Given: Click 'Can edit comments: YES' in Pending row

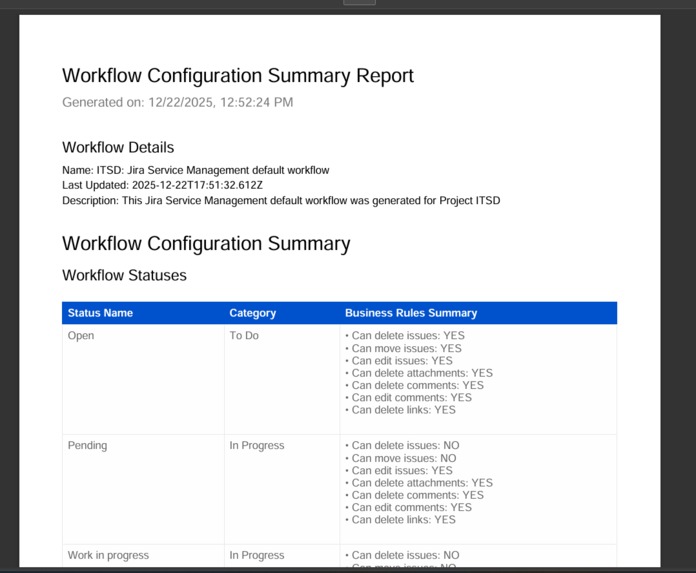Looking at the screenshot, I should pyautogui.click(x=408, y=508).
